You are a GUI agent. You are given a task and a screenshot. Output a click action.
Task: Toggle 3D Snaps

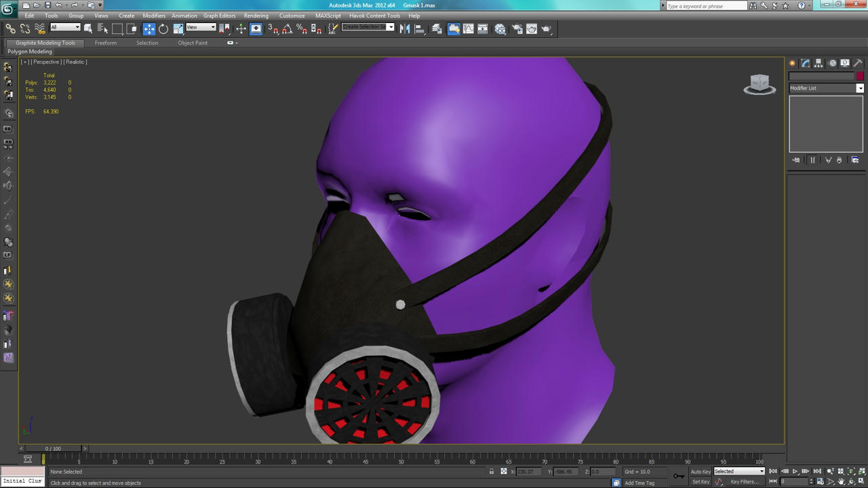point(273,28)
